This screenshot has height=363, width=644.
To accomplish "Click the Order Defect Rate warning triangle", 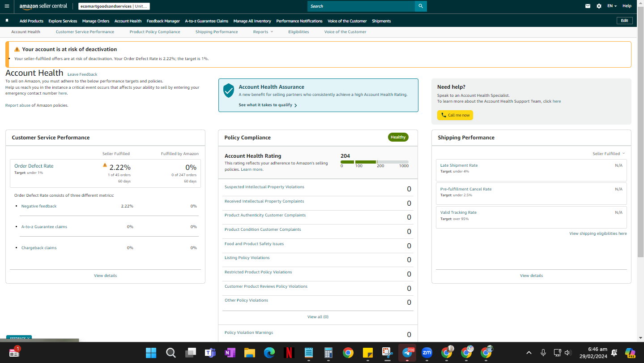I will click(x=105, y=165).
